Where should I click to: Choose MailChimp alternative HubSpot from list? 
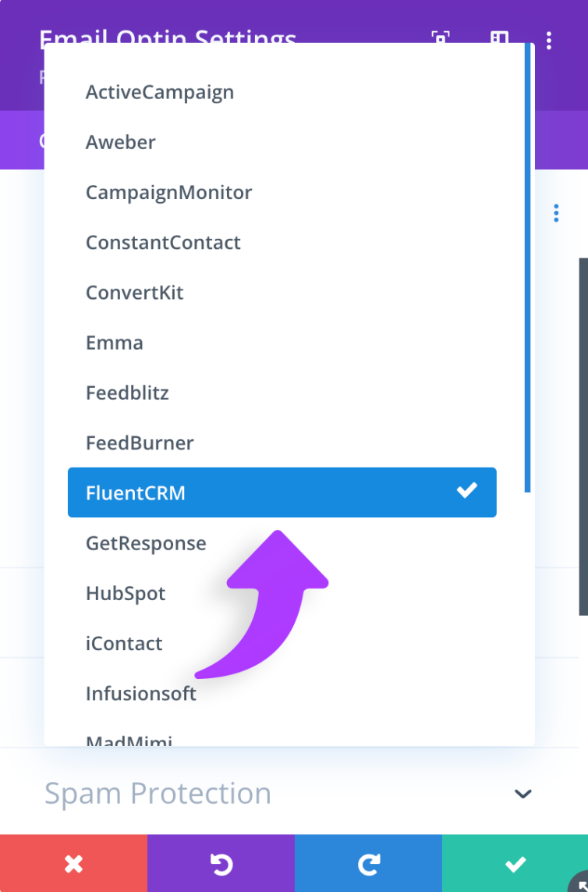point(126,593)
